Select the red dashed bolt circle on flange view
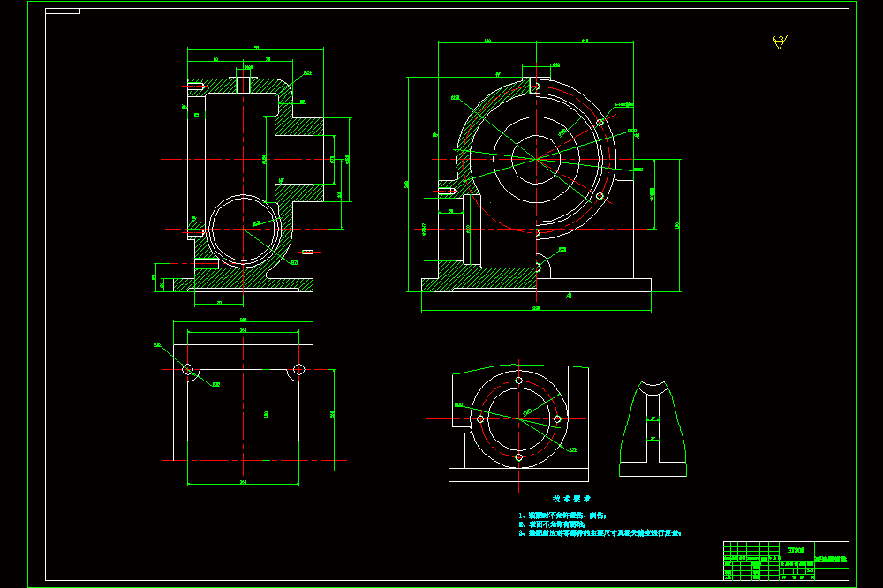This screenshot has width=883, height=588. (x=518, y=419)
